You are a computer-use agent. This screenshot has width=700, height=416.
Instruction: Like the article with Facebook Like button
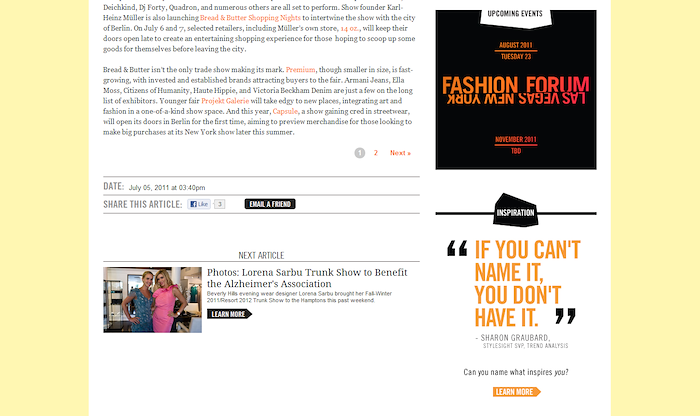pos(199,204)
